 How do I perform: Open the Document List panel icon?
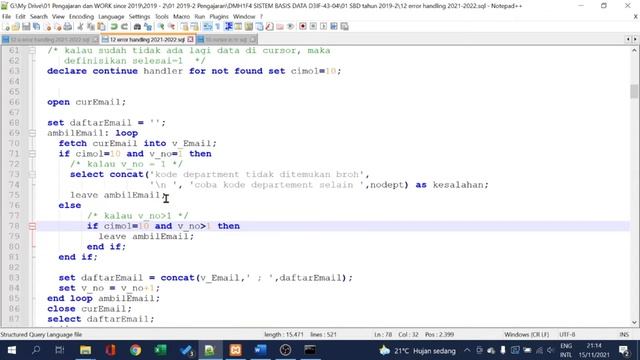(x=260, y=27)
